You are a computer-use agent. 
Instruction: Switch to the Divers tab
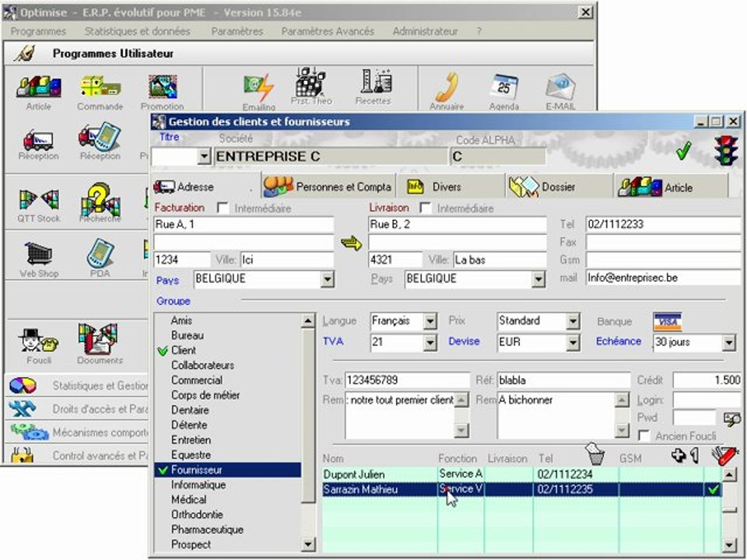451,187
